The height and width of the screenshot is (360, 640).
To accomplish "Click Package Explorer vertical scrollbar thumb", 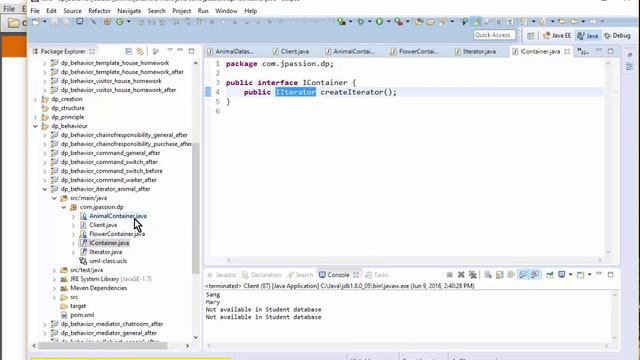I will [x=196, y=208].
